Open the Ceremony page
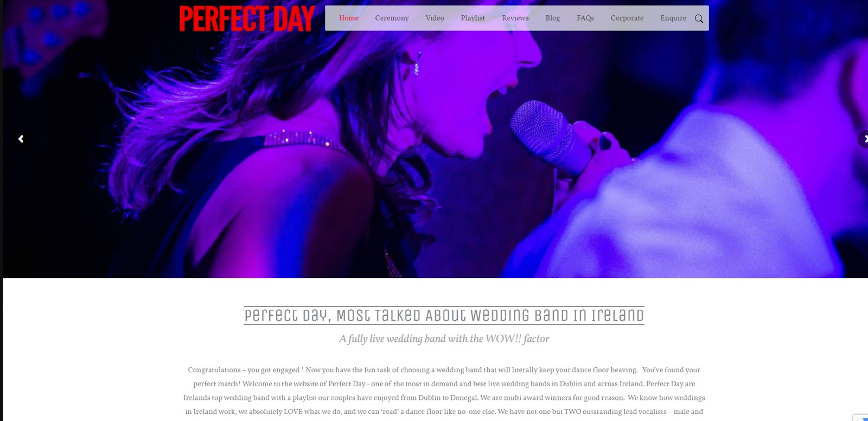868x421 pixels. point(392,18)
